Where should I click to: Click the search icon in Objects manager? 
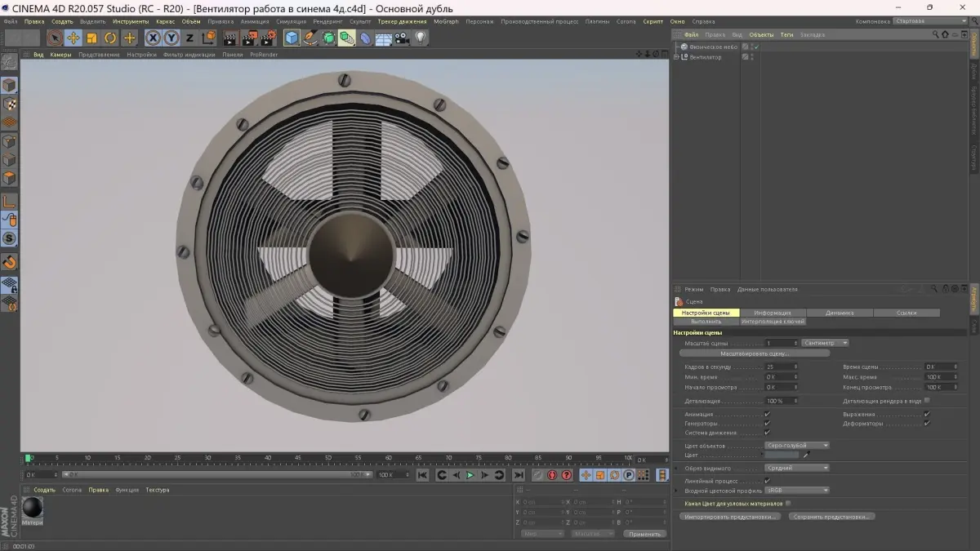pos(936,35)
